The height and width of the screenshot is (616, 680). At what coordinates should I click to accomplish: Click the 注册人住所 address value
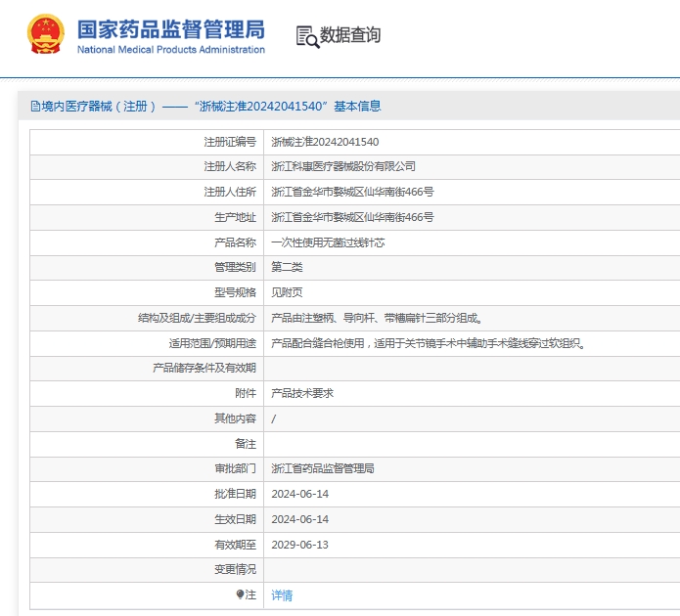pyautogui.click(x=352, y=192)
